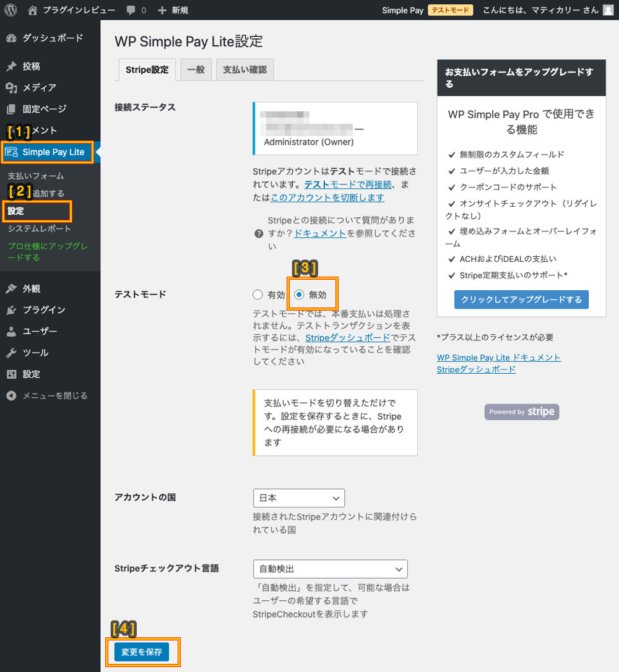The height and width of the screenshot is (672, 619).
Task: Click the plus icon for 新規
Action: pyautogui.click(x=162, y=11)
